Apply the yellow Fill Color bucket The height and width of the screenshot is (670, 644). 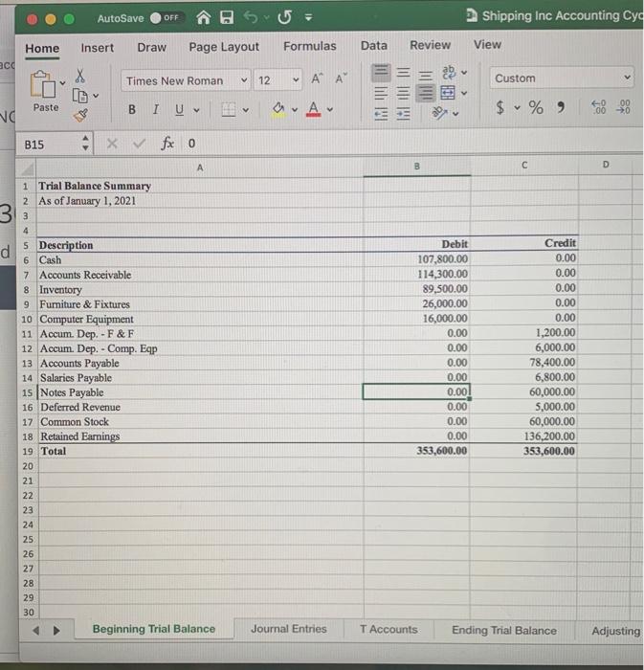tap(278, 109)
